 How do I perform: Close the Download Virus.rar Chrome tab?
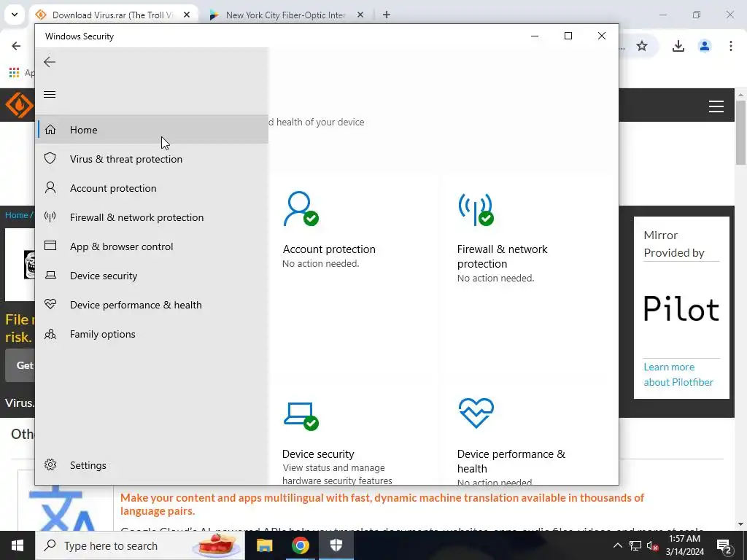(x=187, y=15)
